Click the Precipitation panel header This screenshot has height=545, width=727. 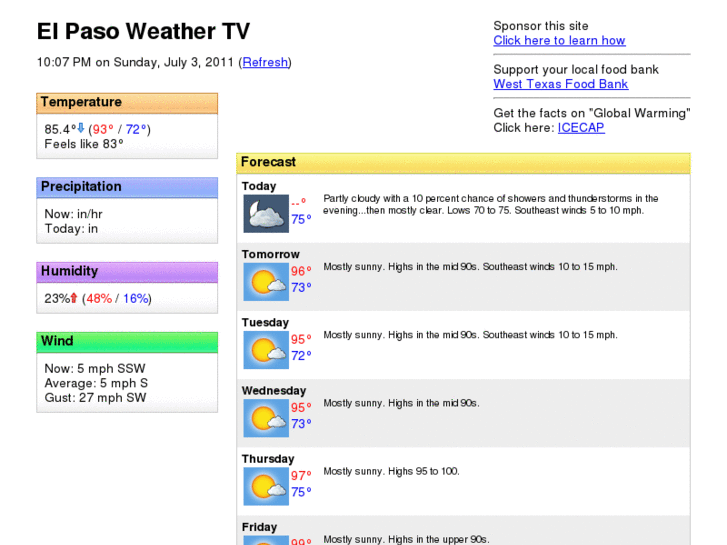click(x=127, y=187)
